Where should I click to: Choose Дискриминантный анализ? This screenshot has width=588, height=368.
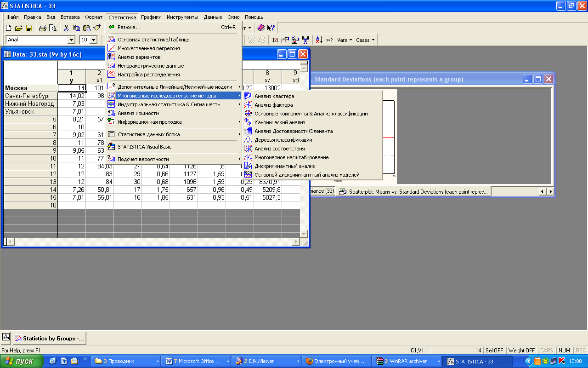[x=313, y=166]
